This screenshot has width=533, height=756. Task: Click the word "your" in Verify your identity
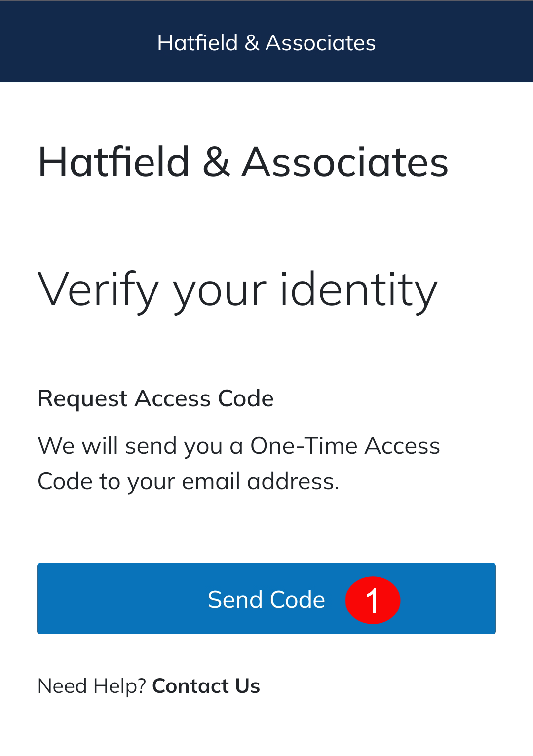(x=219, y=292)
